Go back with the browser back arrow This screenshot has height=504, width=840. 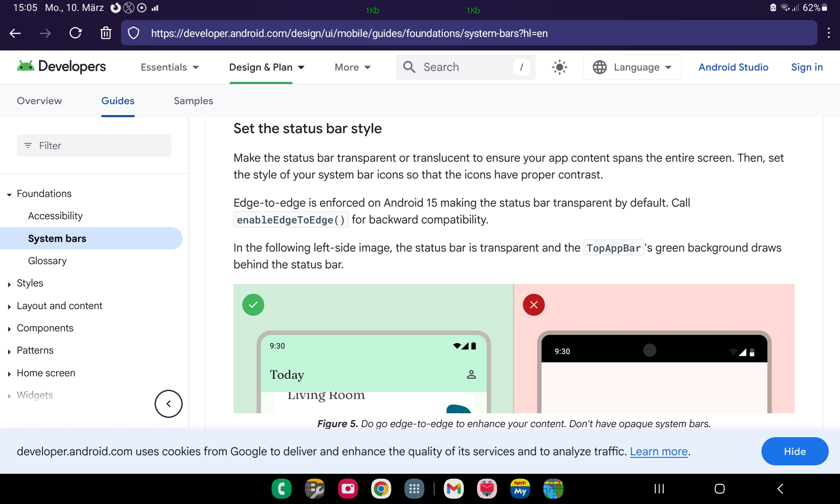click(x=16, y=33)
